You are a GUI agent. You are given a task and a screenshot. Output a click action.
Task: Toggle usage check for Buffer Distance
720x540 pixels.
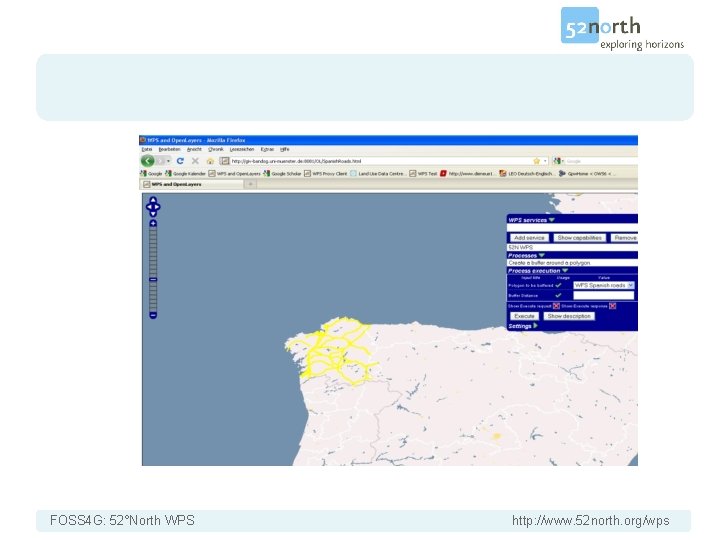click(x=558, y=295)
